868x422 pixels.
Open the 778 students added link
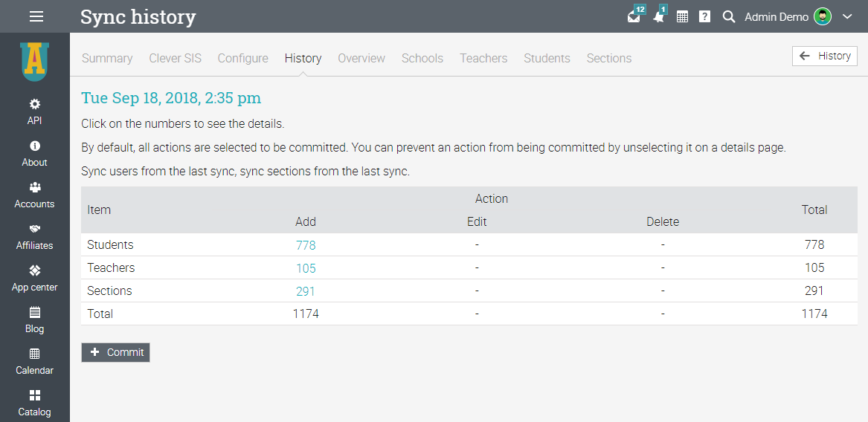[306, 245]
